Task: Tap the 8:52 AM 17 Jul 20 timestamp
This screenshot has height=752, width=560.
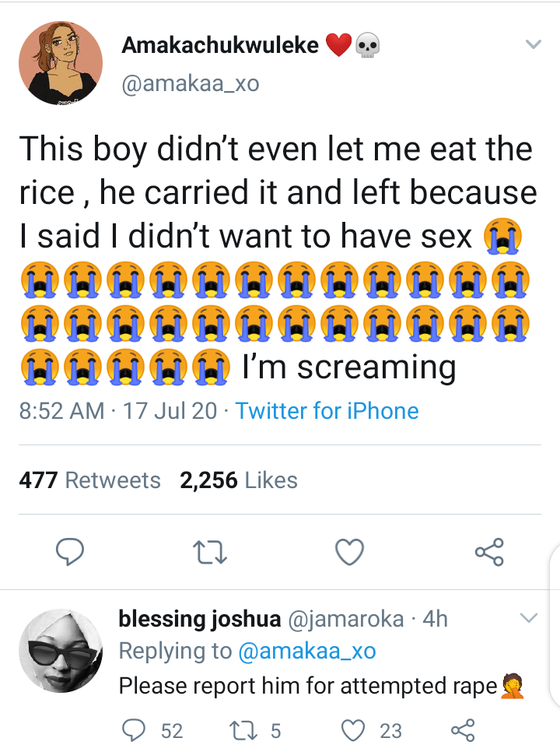Action: [x=118, y=411]
